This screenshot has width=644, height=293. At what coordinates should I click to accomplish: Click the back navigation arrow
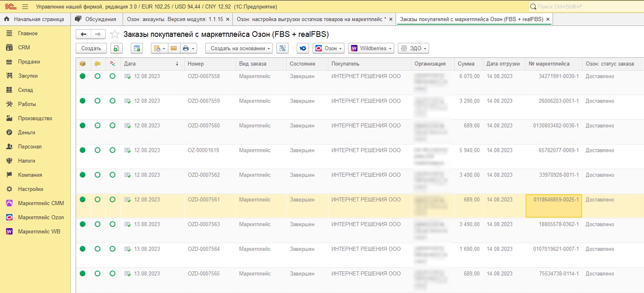tap(84, 34)
